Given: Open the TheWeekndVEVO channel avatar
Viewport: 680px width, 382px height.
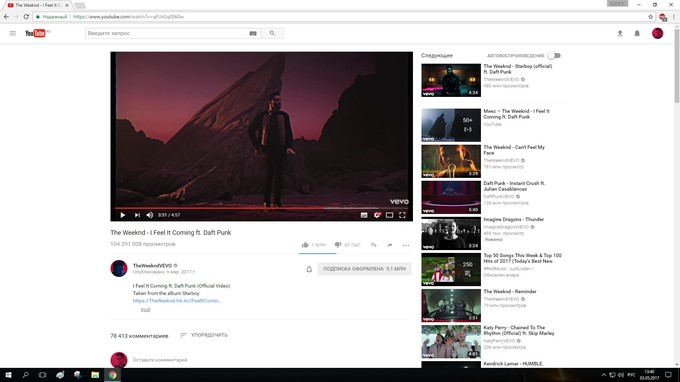Looking at the screenshot, I should coord(119,268).
